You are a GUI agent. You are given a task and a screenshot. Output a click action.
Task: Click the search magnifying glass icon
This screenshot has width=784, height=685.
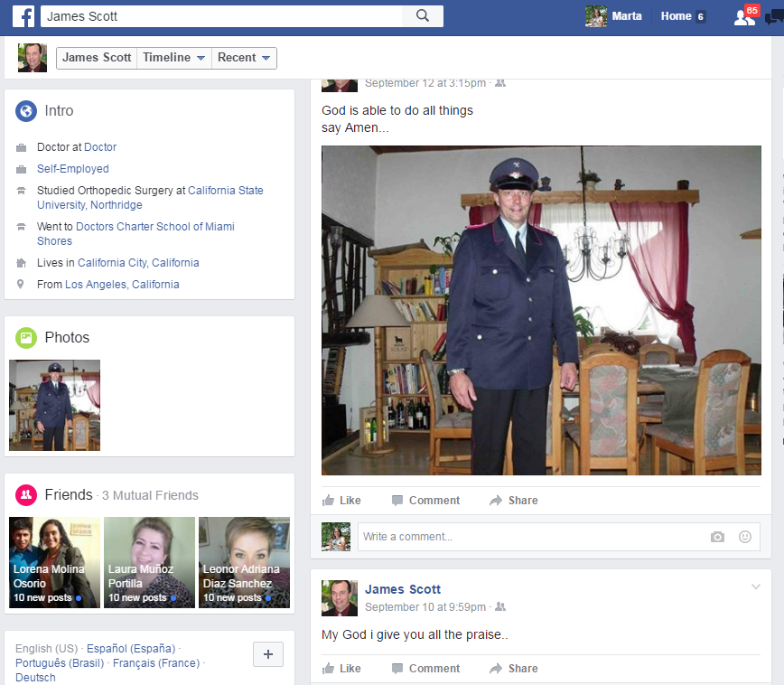(x=425, y=15)
